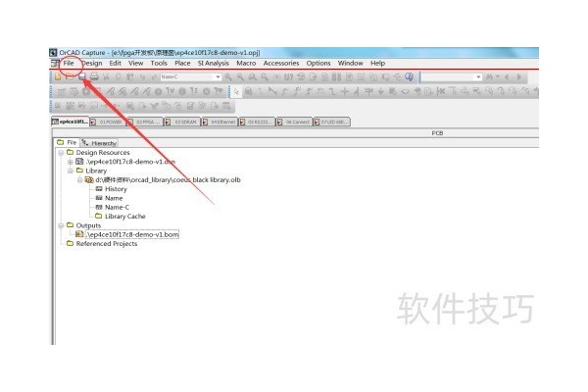Viewport: 588px width, 392px height.
Task: Click the New document toolbar icon
Action: tap(58, 76)
